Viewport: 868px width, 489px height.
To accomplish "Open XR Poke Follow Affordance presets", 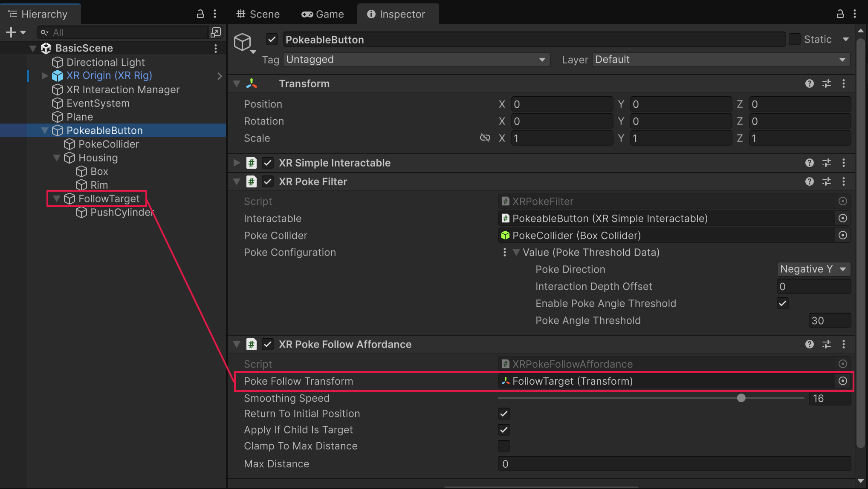I will (x=827, y=344).
